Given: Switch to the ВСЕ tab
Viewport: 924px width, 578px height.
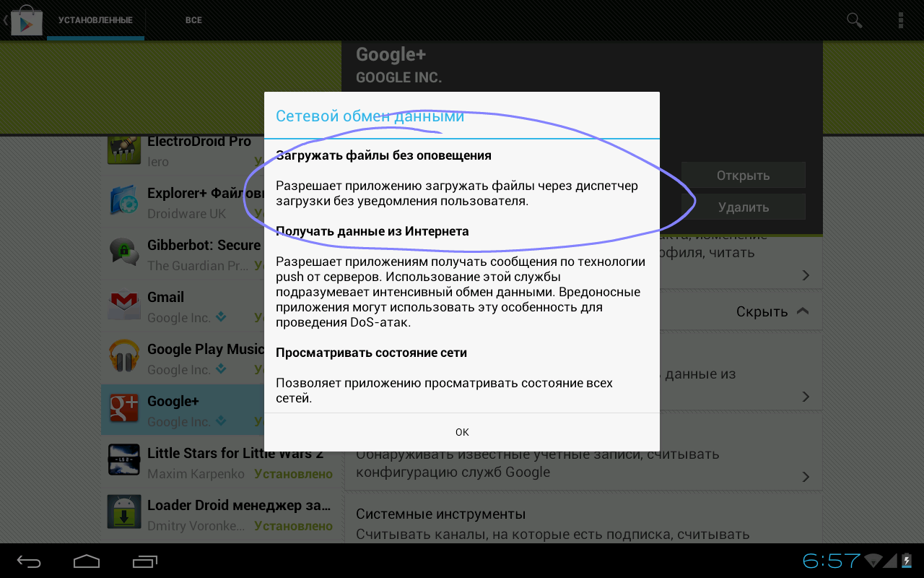Looking at the screenshot, I should 193,20.
